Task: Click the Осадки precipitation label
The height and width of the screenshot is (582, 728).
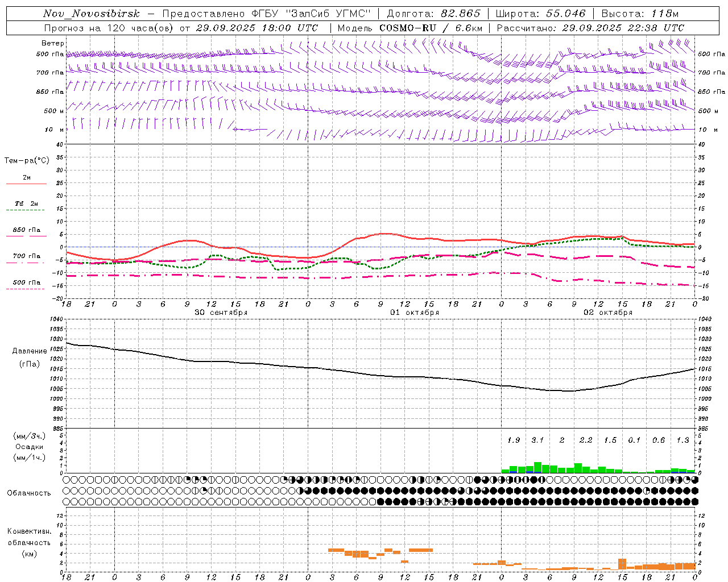Action: pos(30,447)
